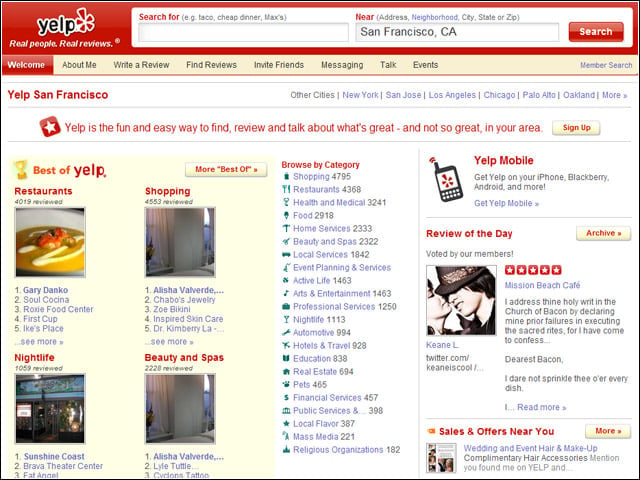Screen dimensions: 640x480
Task: Click the More "Best Of" button
Action: (x=226, y=169)
